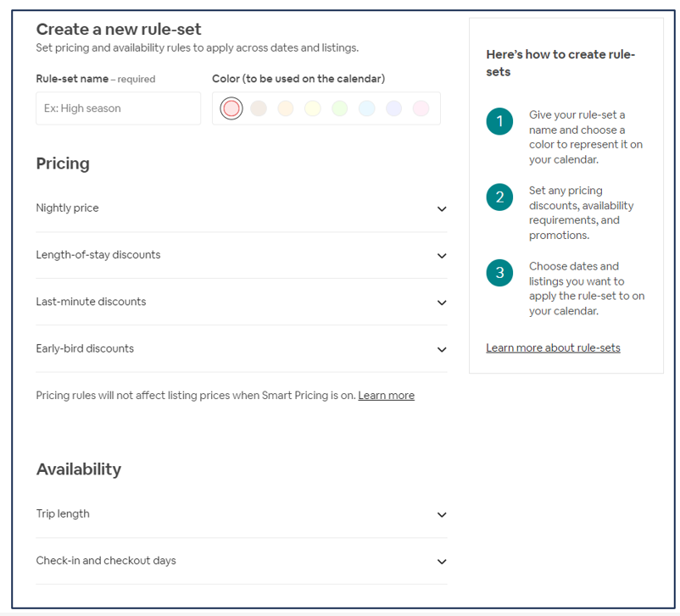Expand the Nightly price section chevron
Image resolution: width=680 pixels, height=616 pixels.
(441, 209)
